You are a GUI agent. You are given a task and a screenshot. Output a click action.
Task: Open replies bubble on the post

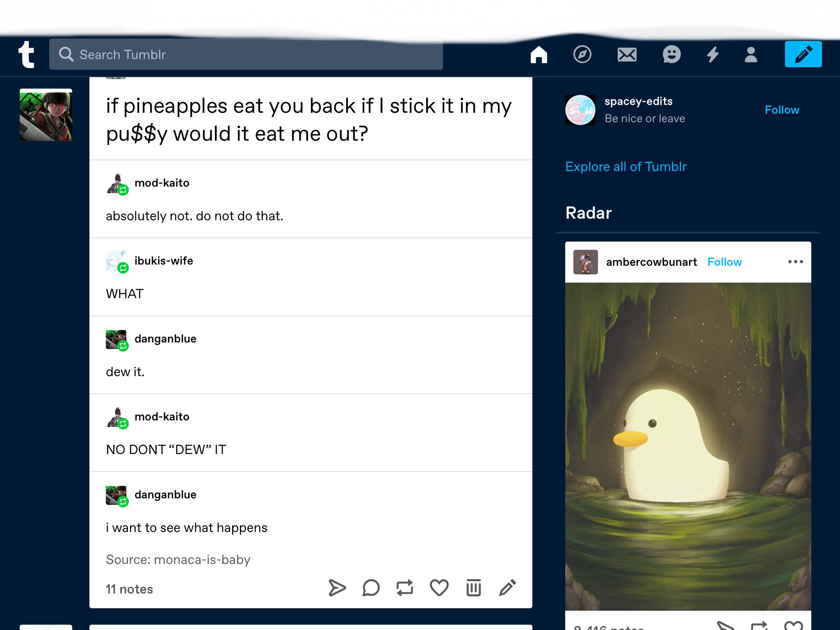point(371,588)
